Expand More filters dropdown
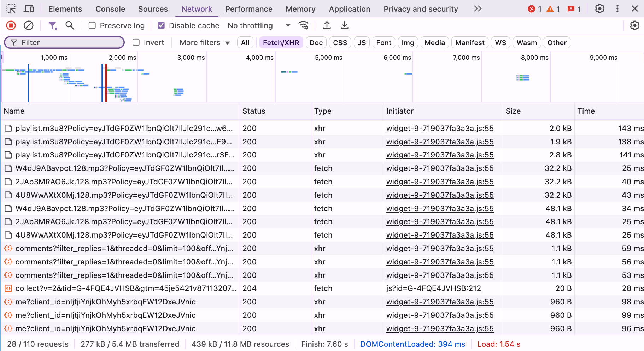 point(205,43)
